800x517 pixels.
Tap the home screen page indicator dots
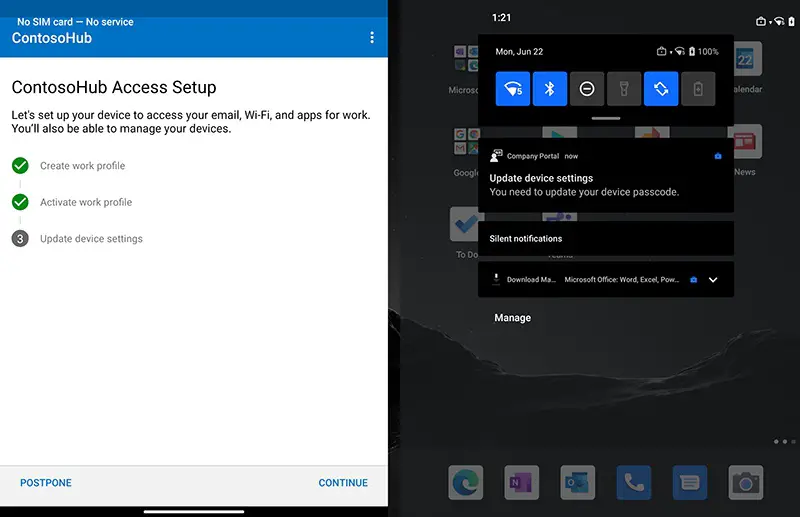coord(785,441)
